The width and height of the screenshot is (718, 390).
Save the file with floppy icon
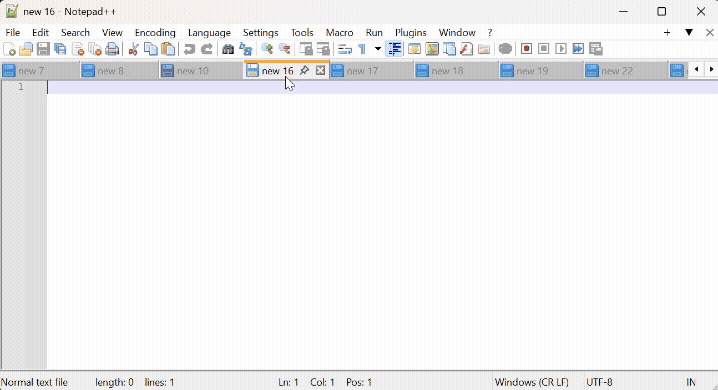tap(43, 49)
